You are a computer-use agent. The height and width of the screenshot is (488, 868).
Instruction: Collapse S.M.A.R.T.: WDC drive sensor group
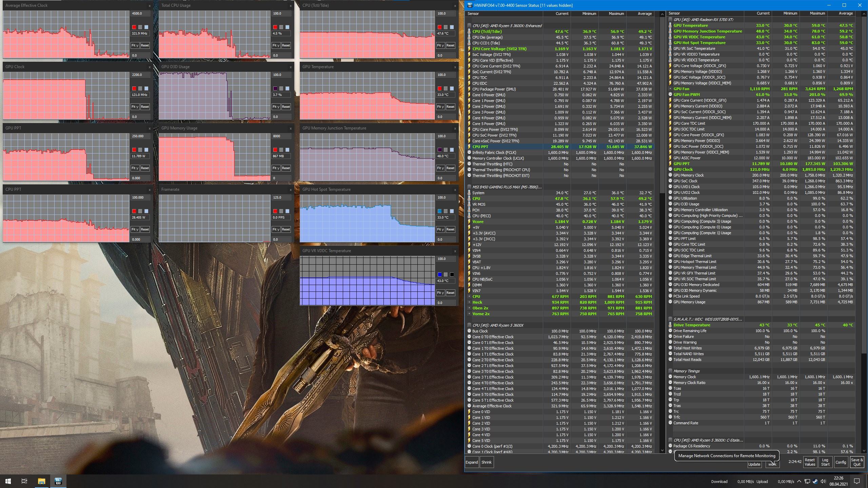pyautogui.click(x=670, y=319)
